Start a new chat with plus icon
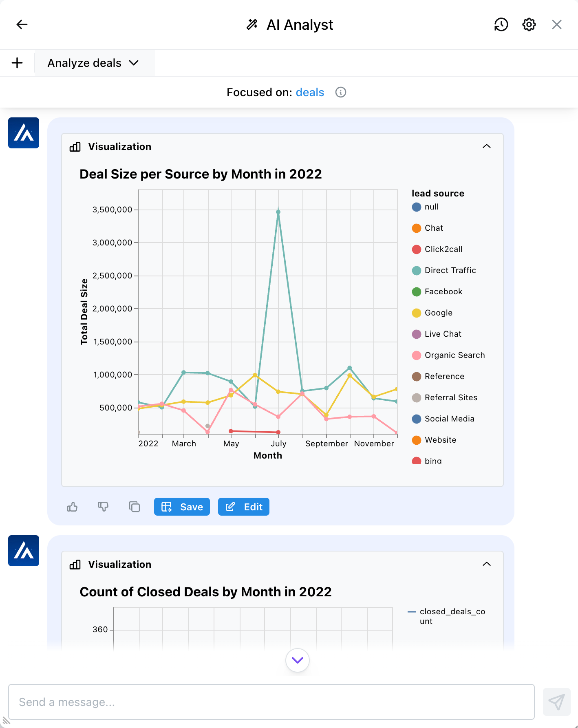The height and width of the screenshot is (728, 578). (x=17, y=63)
